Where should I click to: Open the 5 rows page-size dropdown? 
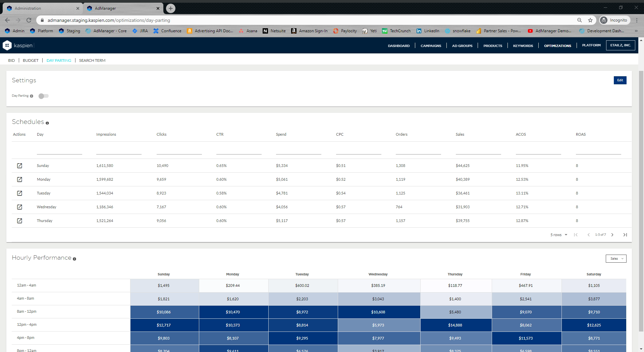click(x=559, y=235)
